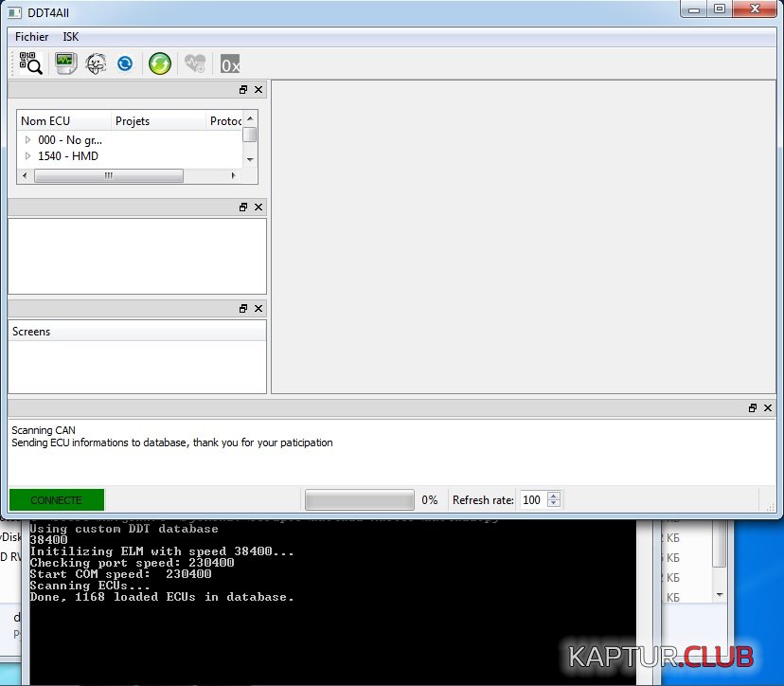Open the Fichier menu
Screen dimensions: 784x686
pyautogui.click(x=31, y=37)
